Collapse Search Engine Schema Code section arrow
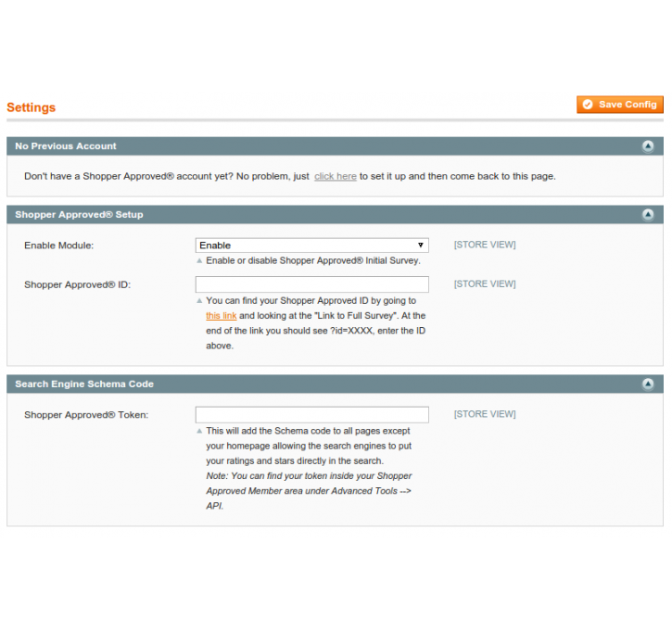This screenshot has width=672, height=630. [x=648, y=384]
